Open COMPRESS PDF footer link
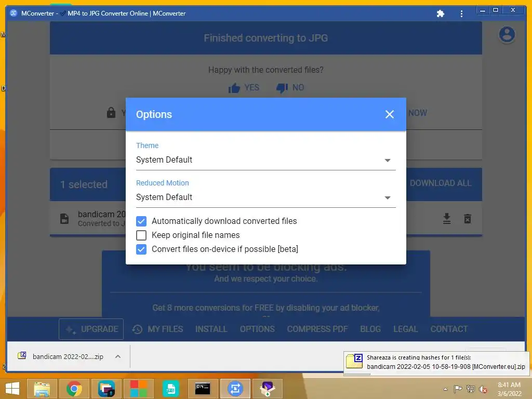 pos(317,329)
